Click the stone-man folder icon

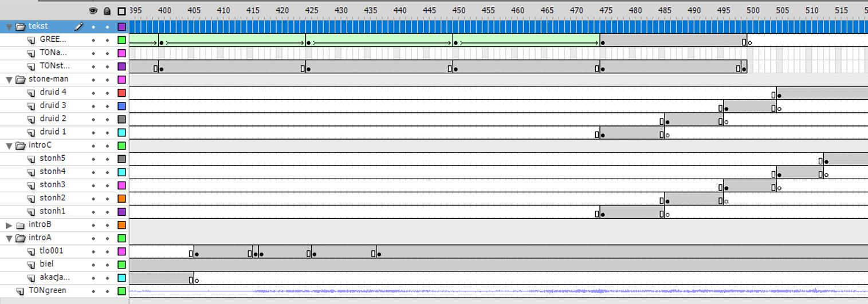click(21, 79)
